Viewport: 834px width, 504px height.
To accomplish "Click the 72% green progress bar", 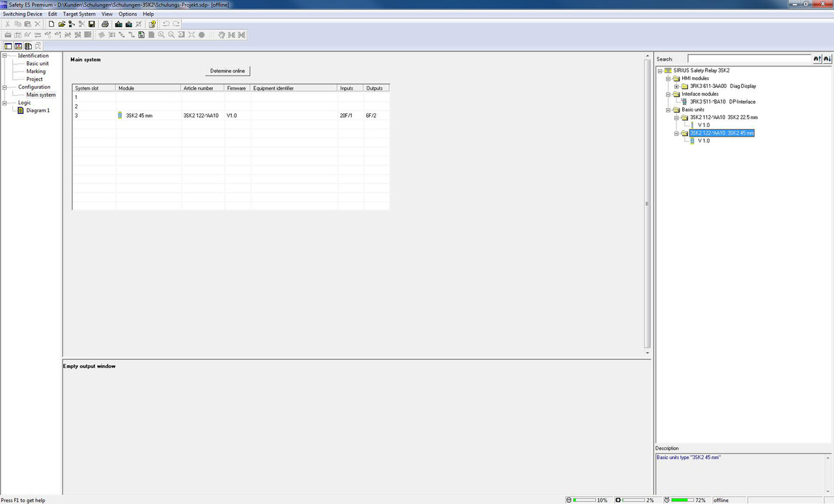I will pyautogui.click(x=682, y=500).
